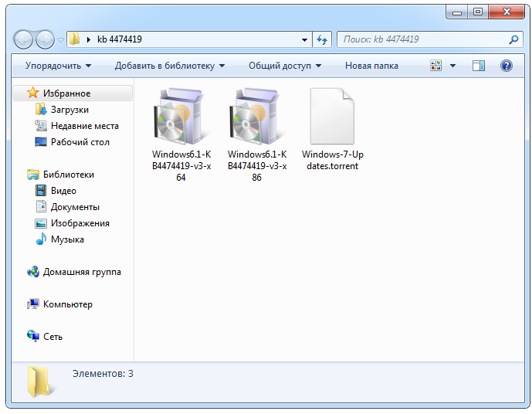The image size is (532, 414).
Task: Go forward with the Forward arrow button
Action: [45, 39]
